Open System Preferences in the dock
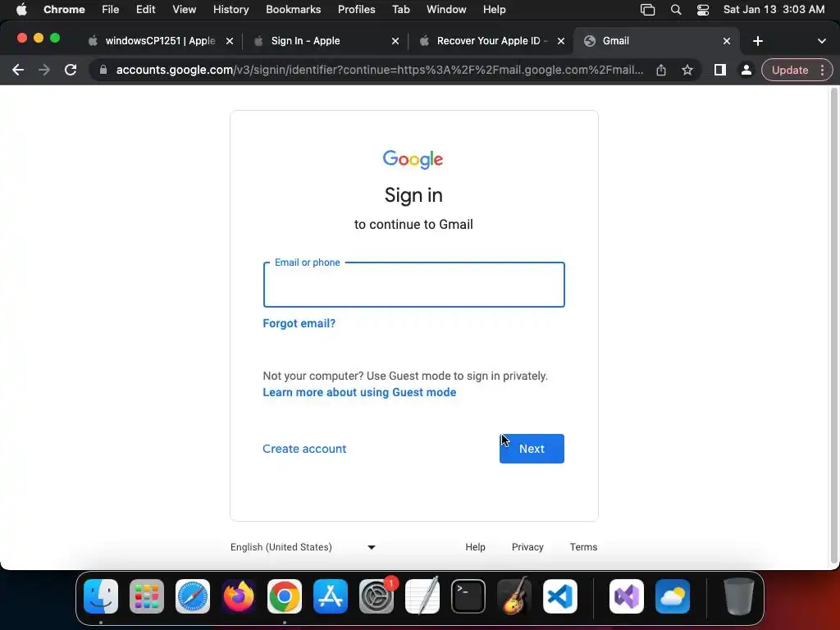Image resolution: width=840 pixels, height=630 pixels. [x=377, y=596]
